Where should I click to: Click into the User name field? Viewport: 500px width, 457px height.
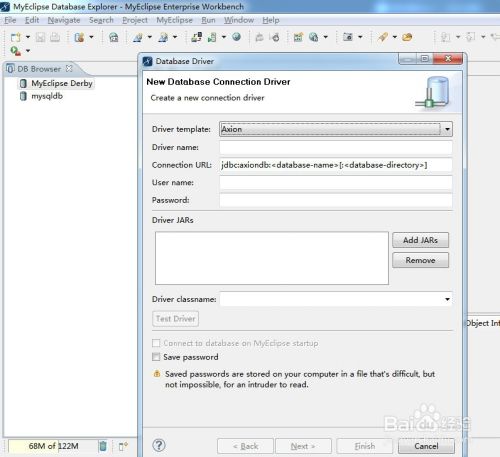[x=336, y=182]
